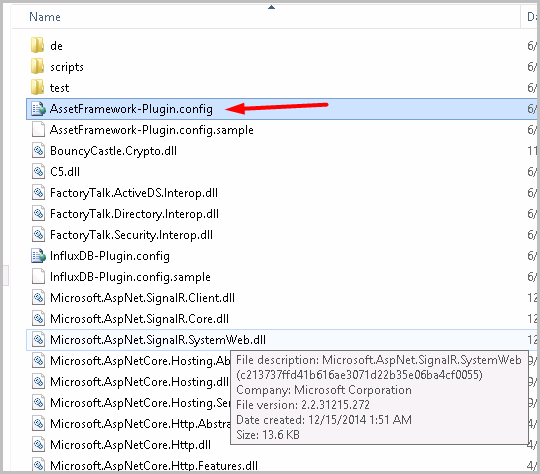Viewport: 540px width, 474px height.
Task: Select Microsoft.AspNetCore.Http.dll in the list
Action: [130, 445]
